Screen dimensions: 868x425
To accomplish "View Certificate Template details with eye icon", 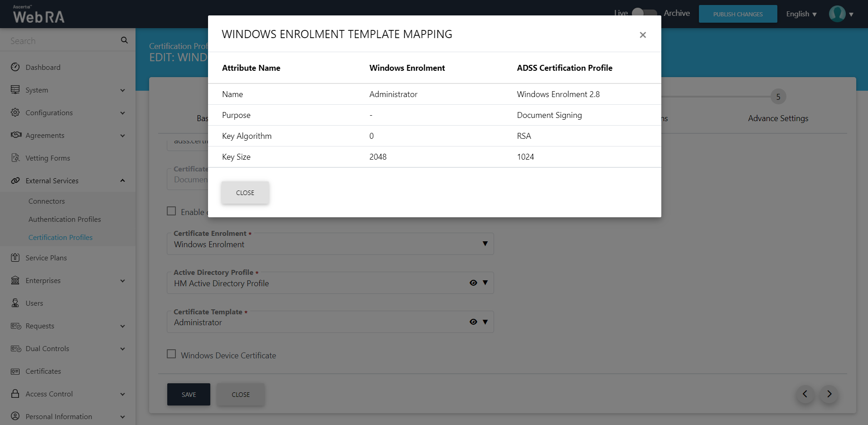I will [x=473, y=322].
